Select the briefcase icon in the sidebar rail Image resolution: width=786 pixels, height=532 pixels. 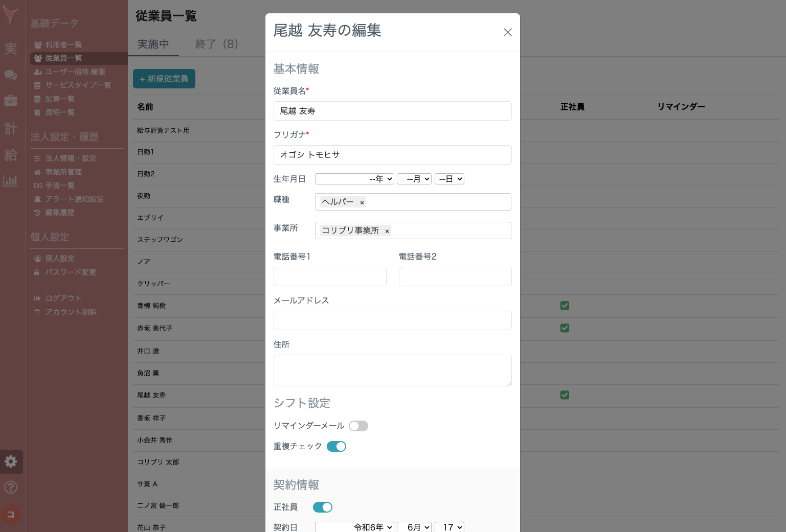click(10, 101)
